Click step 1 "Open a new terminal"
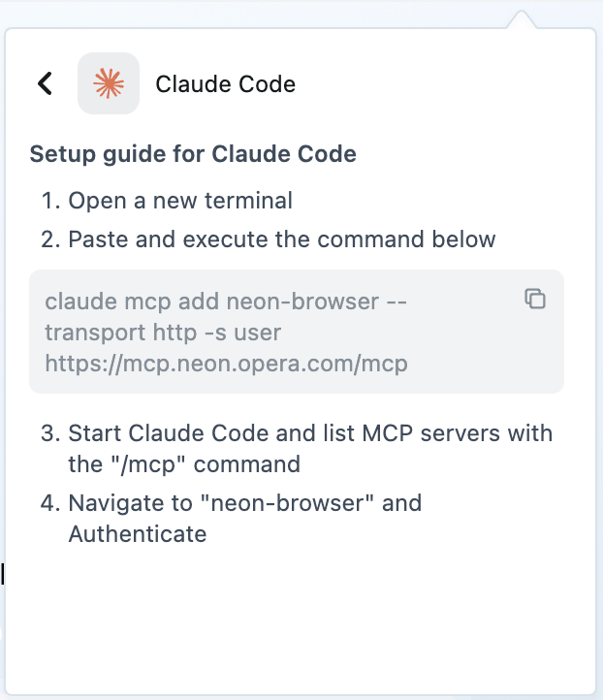 [180, 202]
